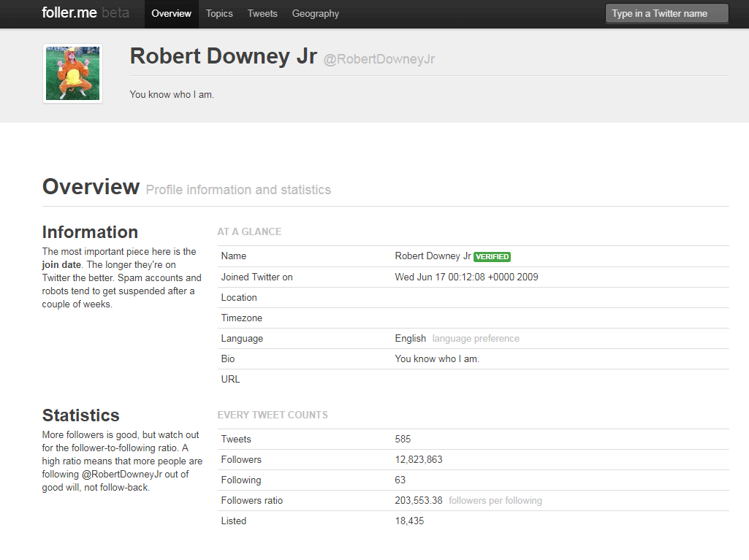
Task: Click 'Profile information and statistics' subtitle
Action: [238, 190]
